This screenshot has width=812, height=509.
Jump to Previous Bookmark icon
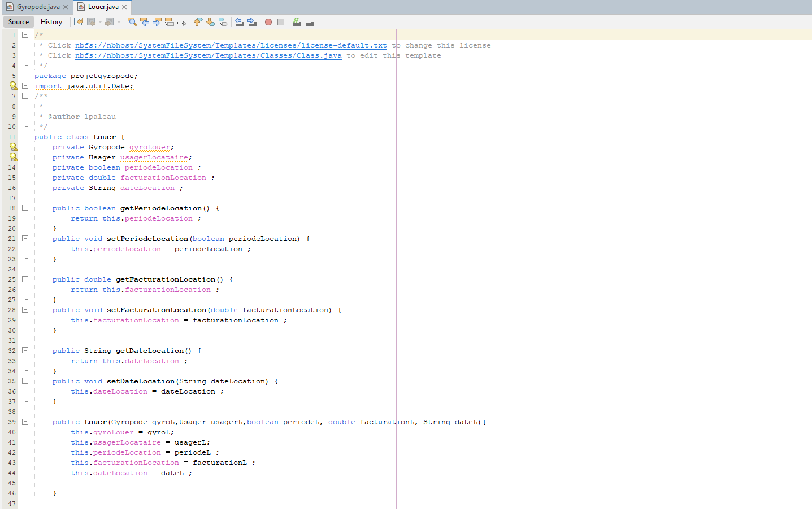point(198,22)
